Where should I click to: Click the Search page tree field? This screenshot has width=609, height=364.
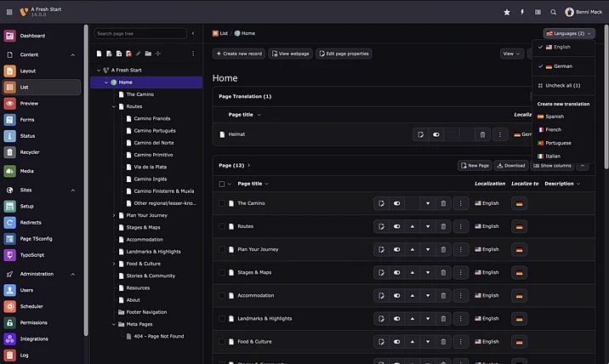coord(140,33)
